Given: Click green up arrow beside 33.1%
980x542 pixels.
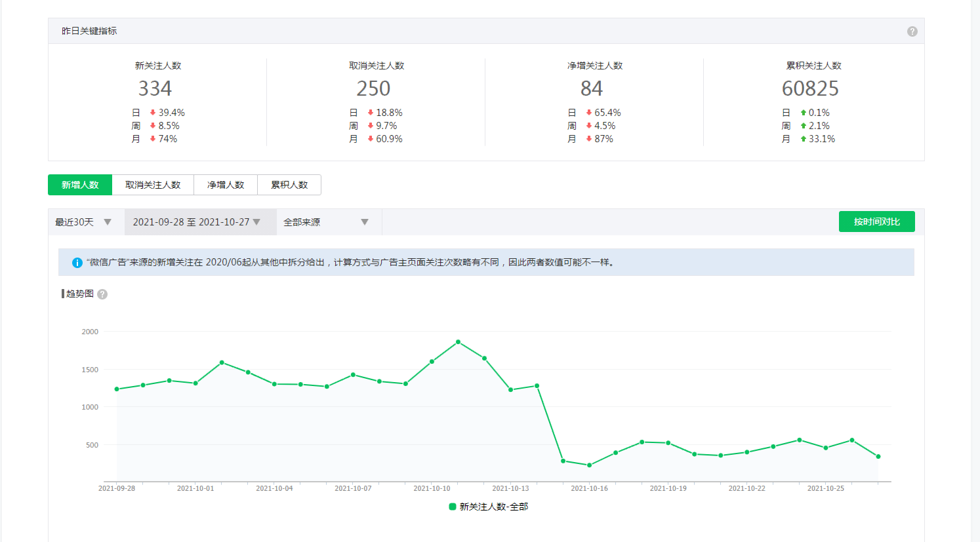Looking at the screenshot, I should click(803, 139).
